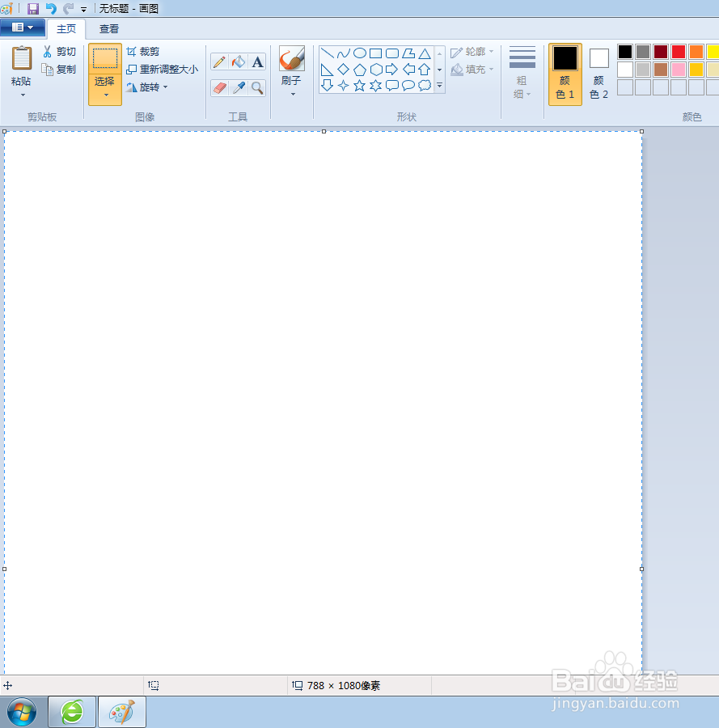Select the Magnifier tool
Viewport: 719px width, 728px height.
pos(257,87)
